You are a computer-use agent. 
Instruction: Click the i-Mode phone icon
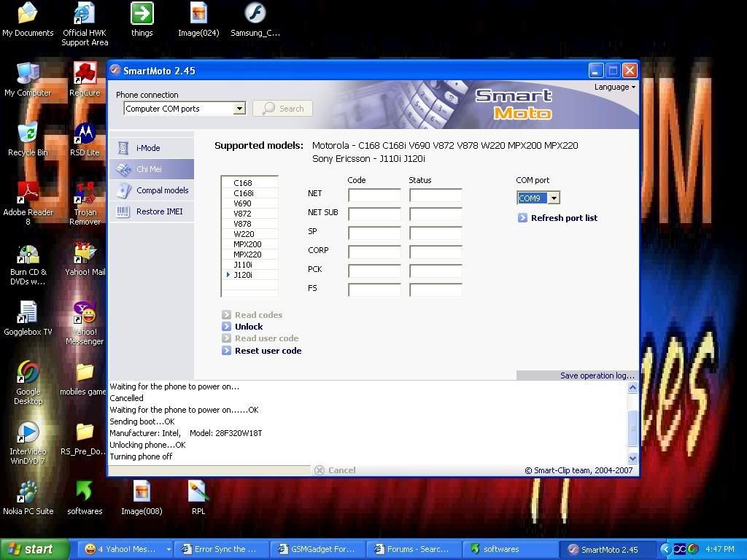123,148
